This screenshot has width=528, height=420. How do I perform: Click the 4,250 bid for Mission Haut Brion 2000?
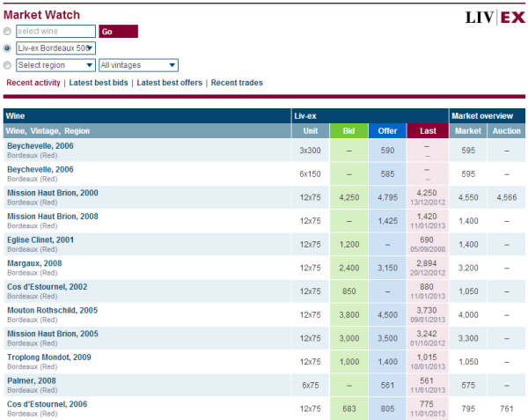click(349, 198)
